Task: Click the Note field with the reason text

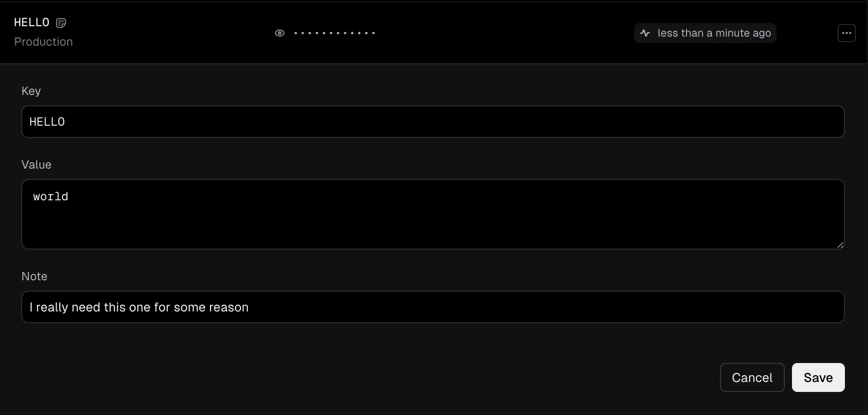Action: 433,307
